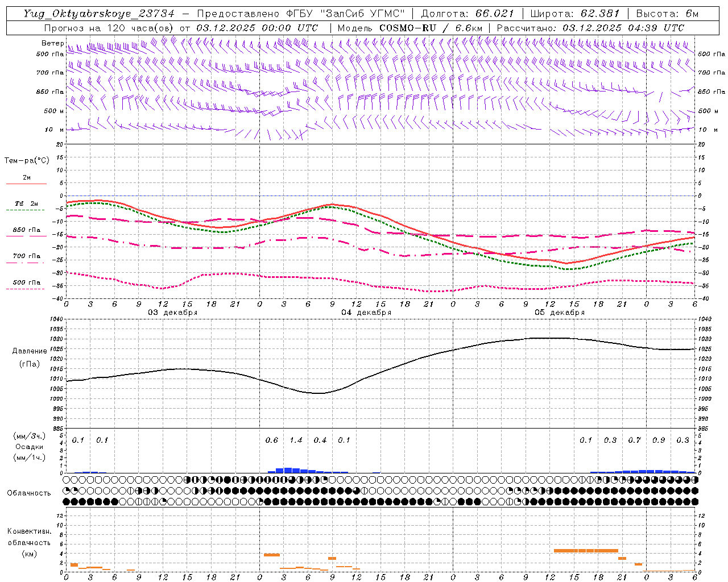The width and height of the screenshot is (728, 582).
Task: Click the forecast start time 03.12.2025 00:00 UTC
Action: (257, 28)
